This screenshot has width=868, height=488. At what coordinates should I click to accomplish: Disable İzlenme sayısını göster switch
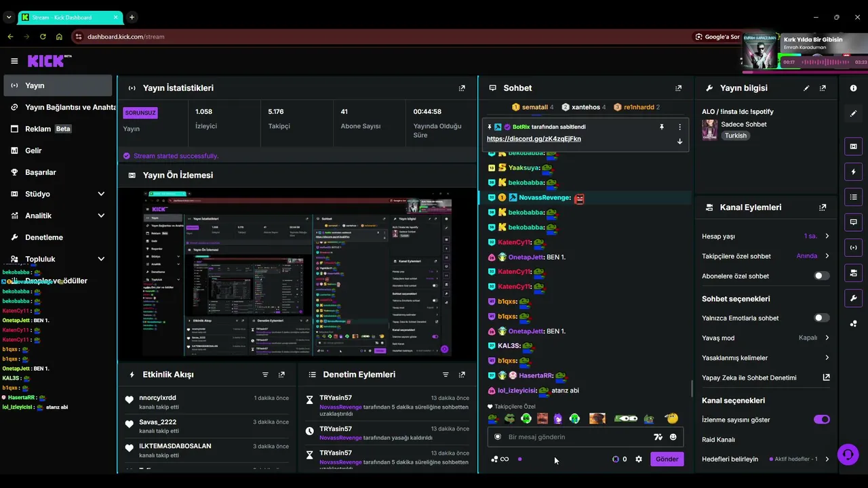click(821, 420)
